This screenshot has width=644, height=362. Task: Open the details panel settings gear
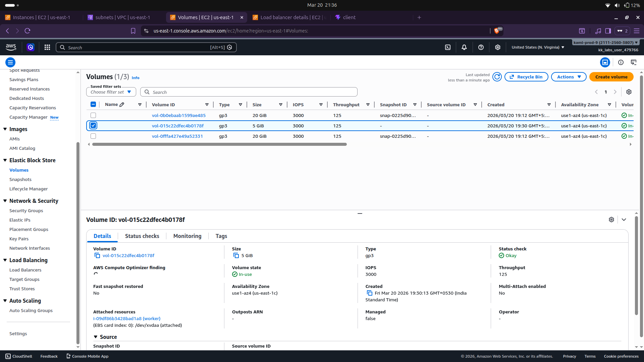(611, 220)
